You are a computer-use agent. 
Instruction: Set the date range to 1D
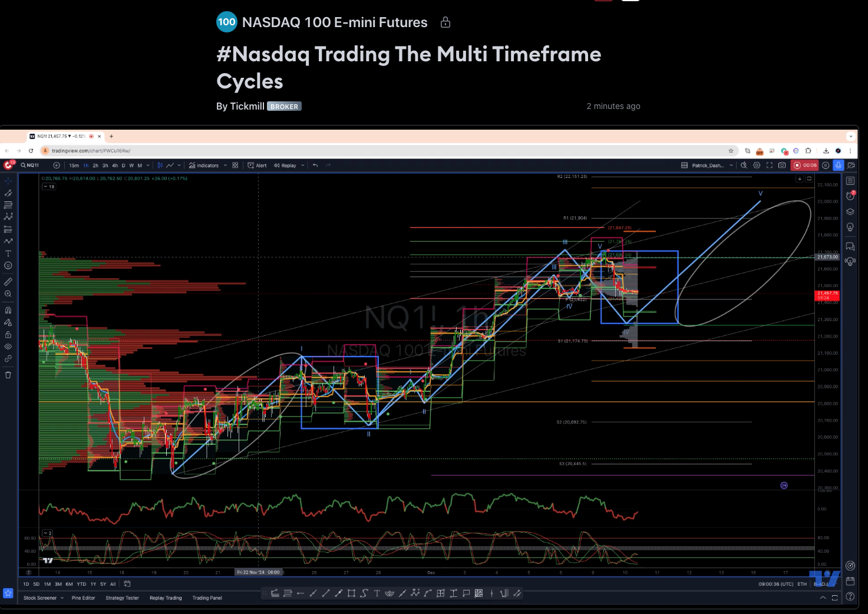(26, 584)
